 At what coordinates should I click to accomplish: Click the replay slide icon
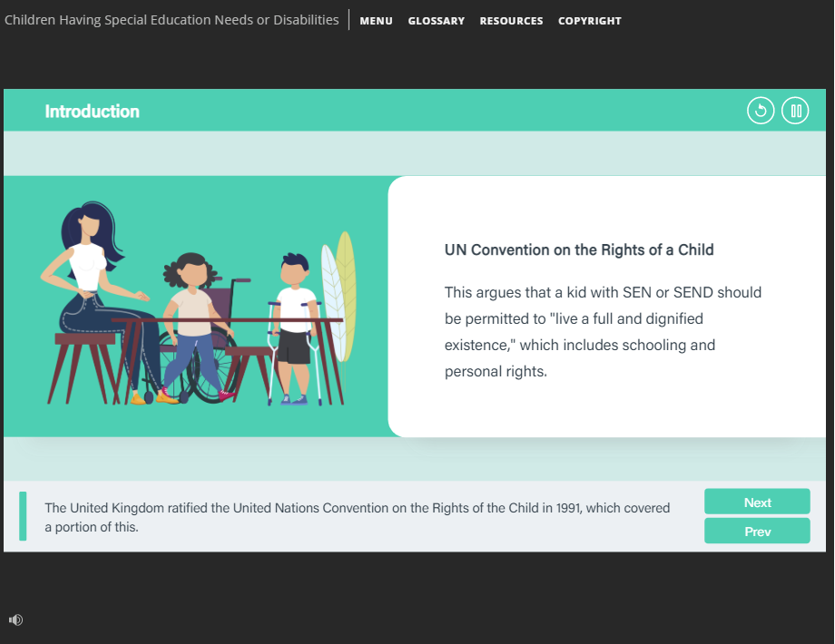[x=761, y=111]
